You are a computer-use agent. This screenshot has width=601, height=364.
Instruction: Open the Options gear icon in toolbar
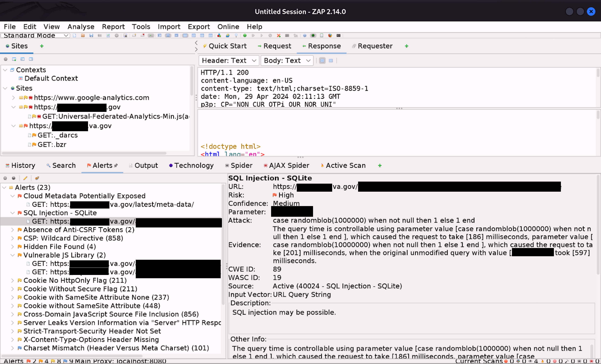tap(117, 35)
